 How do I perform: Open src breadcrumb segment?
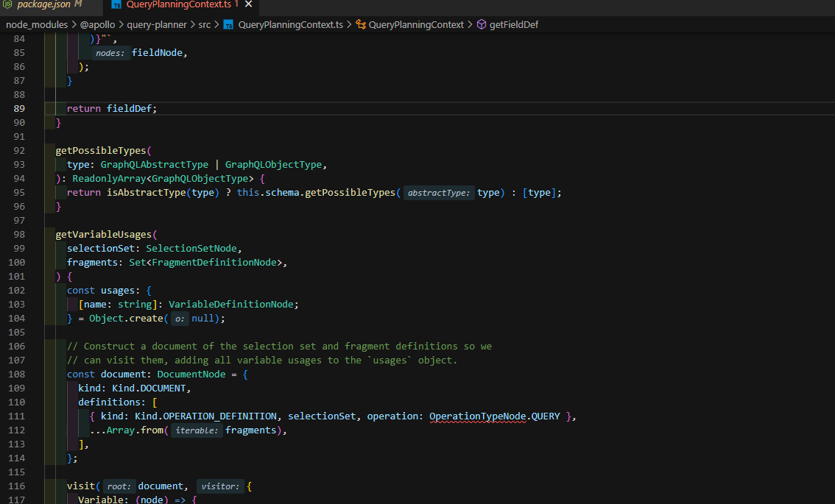pos(205,24)
